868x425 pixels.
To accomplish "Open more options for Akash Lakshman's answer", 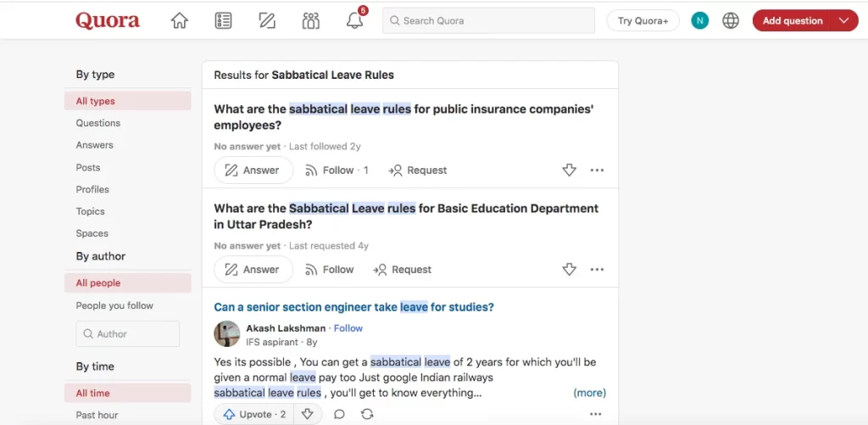I will [596, 414].
